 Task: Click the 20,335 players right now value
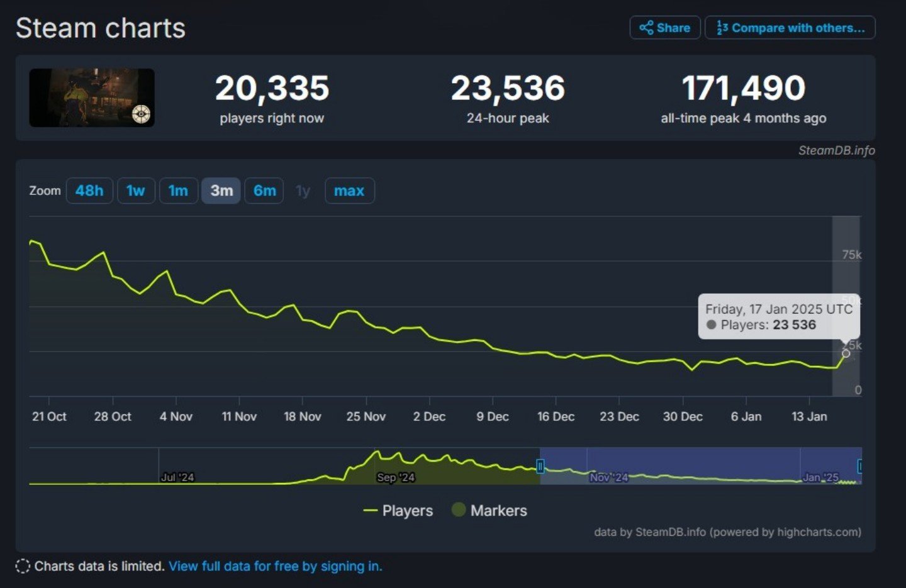point(272,88)
